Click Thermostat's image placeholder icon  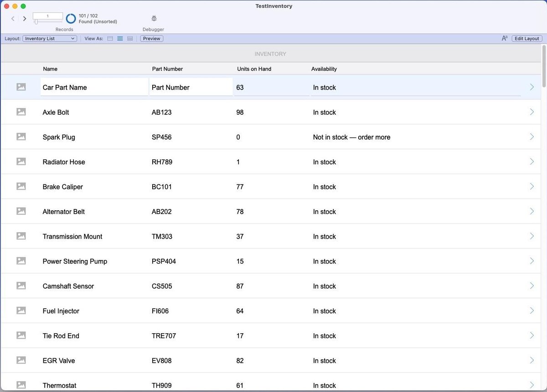click(21, 385)
